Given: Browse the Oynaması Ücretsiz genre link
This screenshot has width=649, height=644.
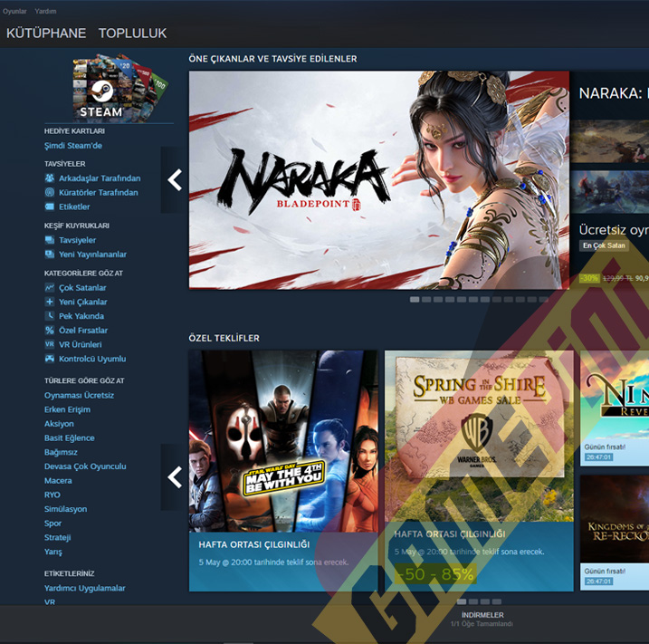Looking at the screenshot, I should coord(79,396).
